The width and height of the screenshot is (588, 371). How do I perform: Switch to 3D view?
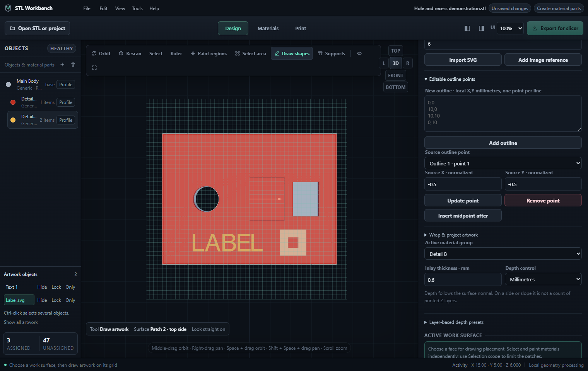[396, 63]
